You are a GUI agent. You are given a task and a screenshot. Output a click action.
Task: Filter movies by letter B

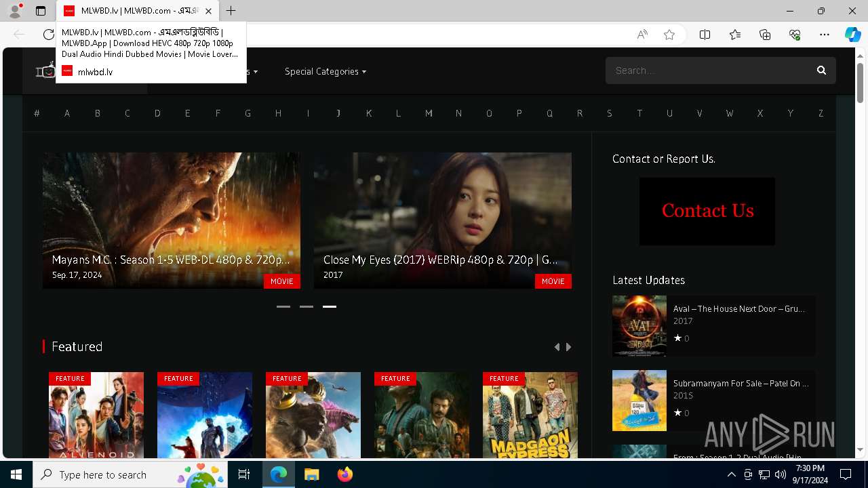coord(98,113)
